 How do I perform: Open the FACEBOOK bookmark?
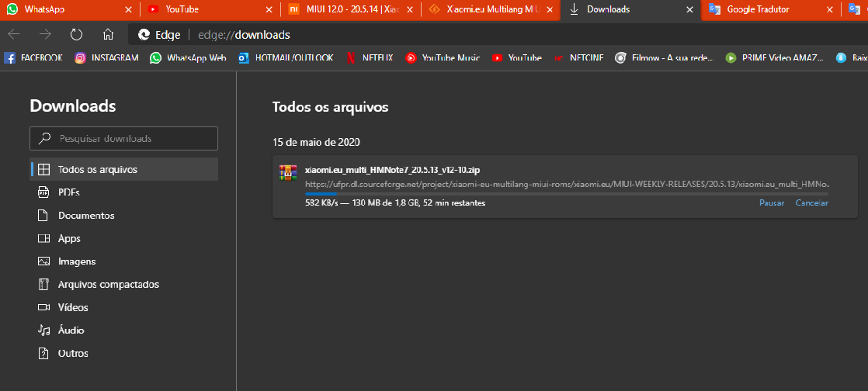point(33,57)
